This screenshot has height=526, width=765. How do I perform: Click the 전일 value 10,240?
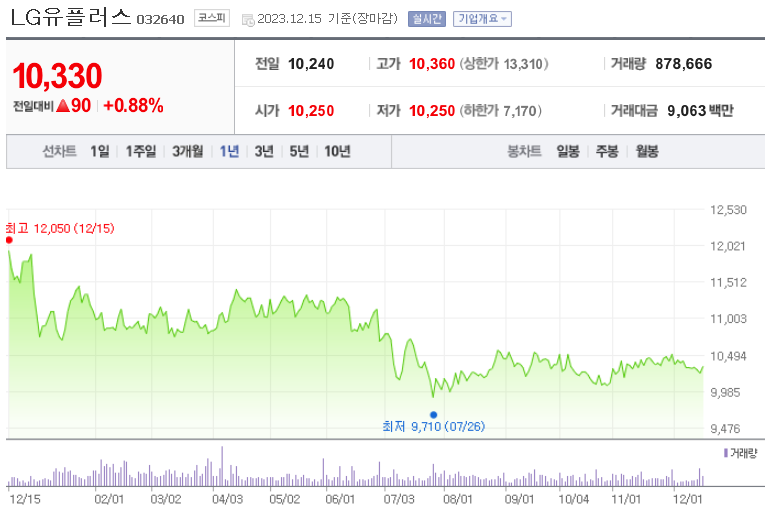point(311,64)
